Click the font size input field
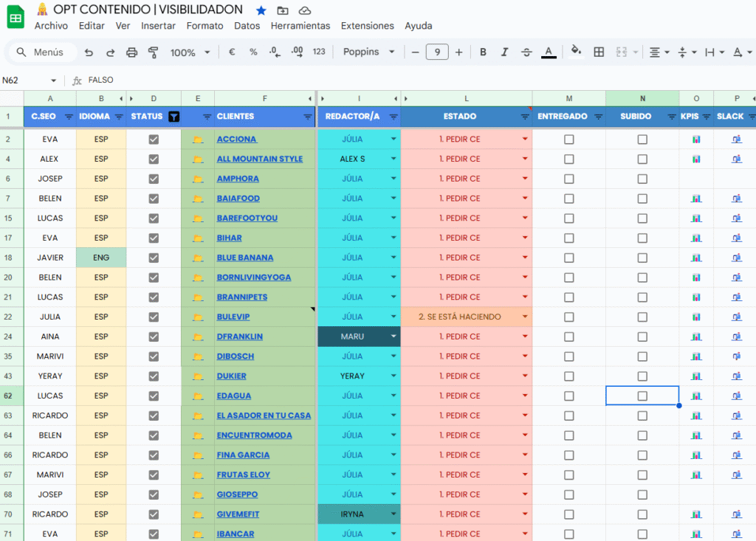Screen dimensions: 756x541 pos(437,52)
